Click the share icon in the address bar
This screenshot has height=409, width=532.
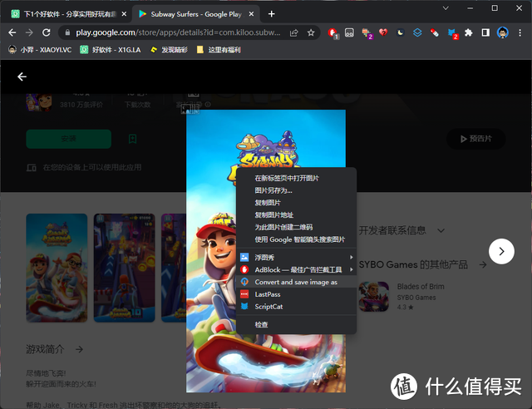click(x=293, y=33)
